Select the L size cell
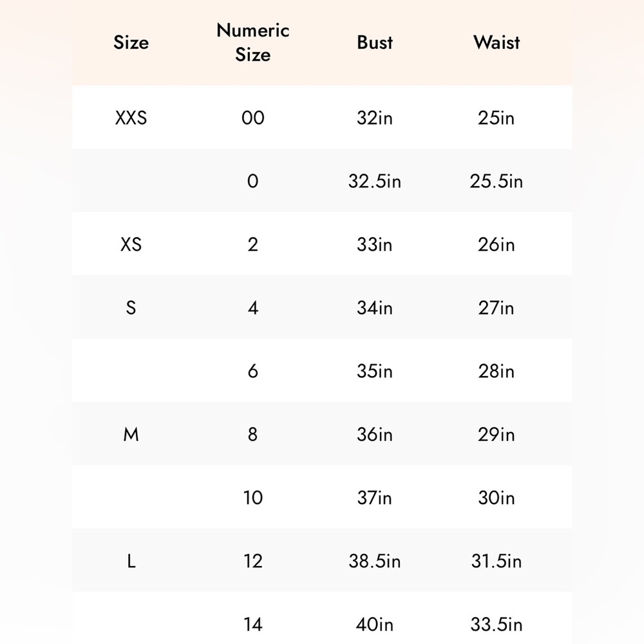This screenshot has height=644, width=644. tap(131, 561)
